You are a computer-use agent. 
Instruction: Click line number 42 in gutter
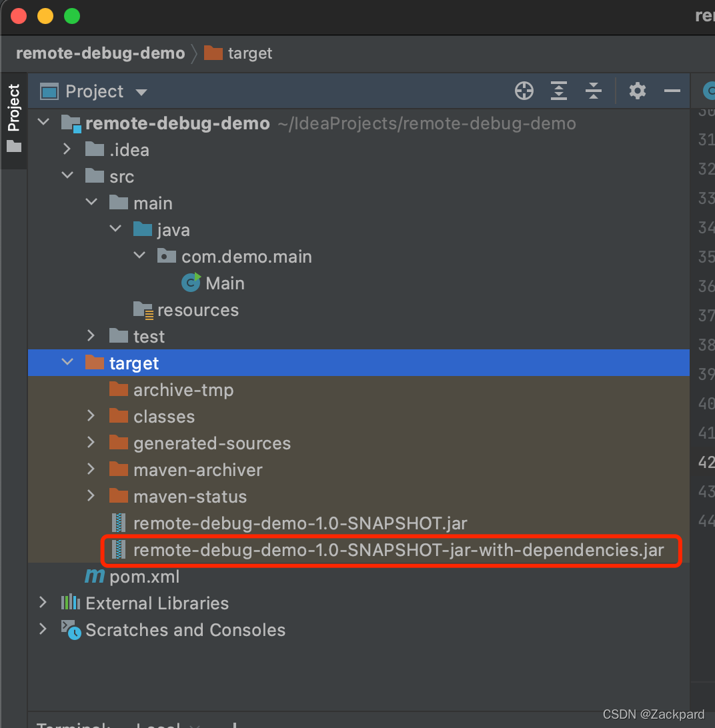pyautogui.click(x=706, y=462)
